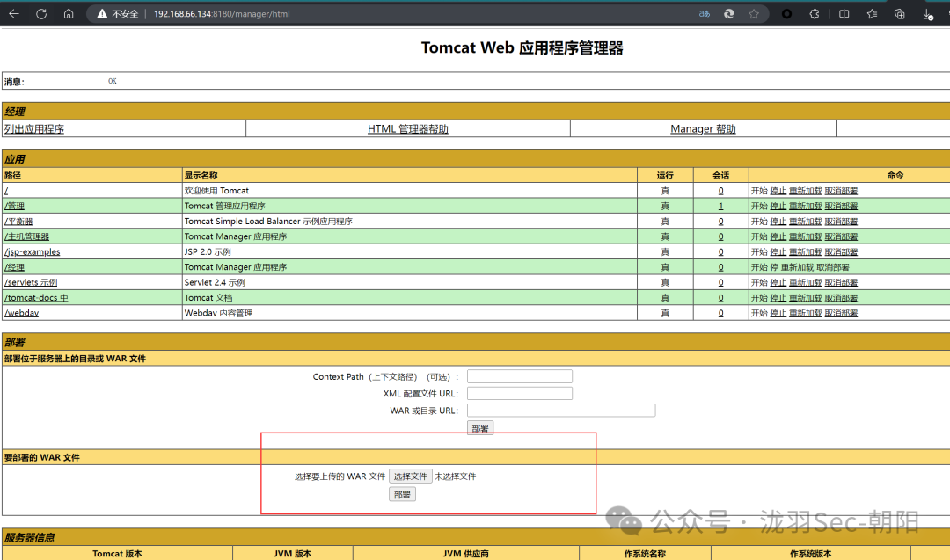The image size is (950, 560).
Task: Stop the 欢迎使用 Tomcat root application
Action: click(778, 191)
